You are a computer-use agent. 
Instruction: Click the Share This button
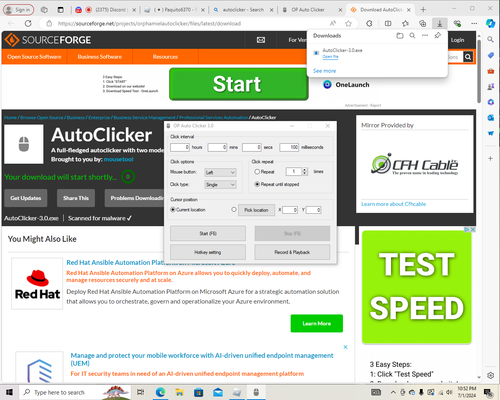click(x=76, y=198)
